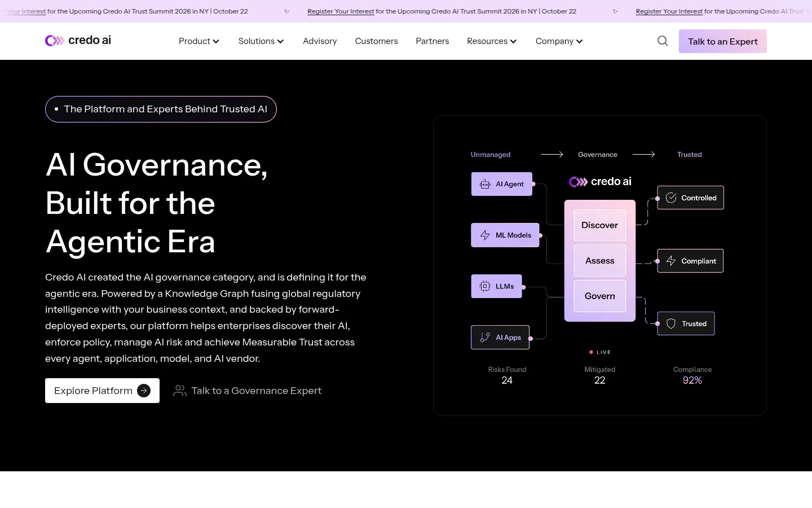
Task: Click arrow between Governance and Trusted
Action: tap(643, 154)
